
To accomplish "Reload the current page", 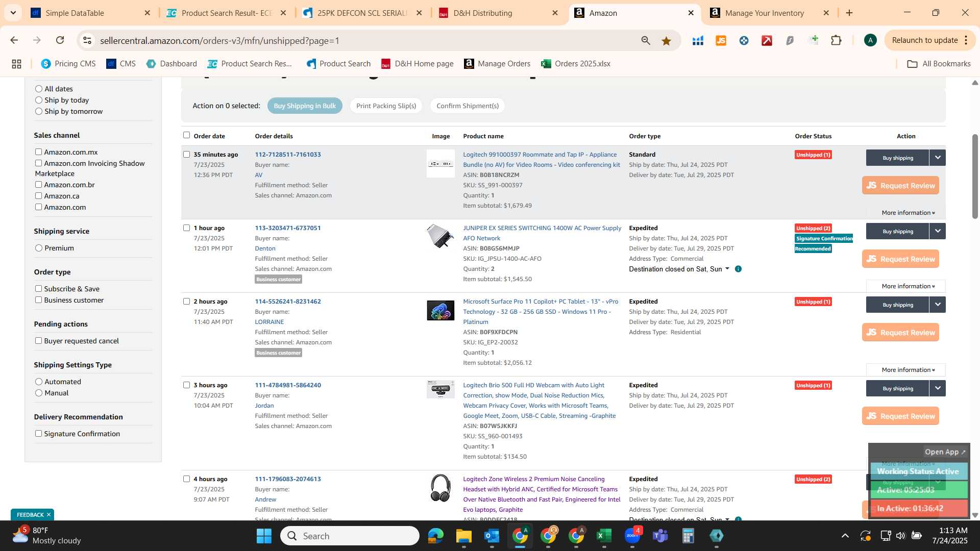I will pyautogui.click(x=60, y=40).
